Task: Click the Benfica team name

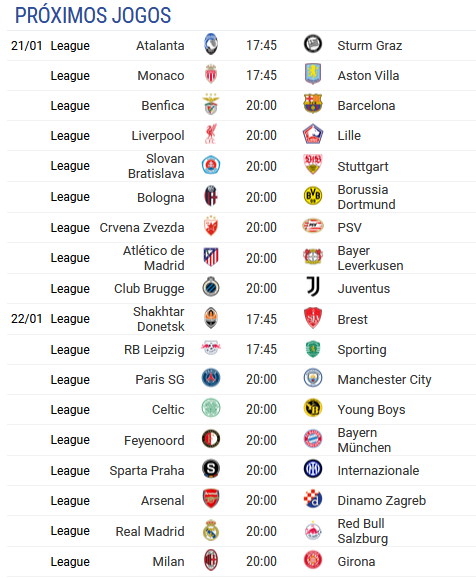Action: tap(163, 106)
